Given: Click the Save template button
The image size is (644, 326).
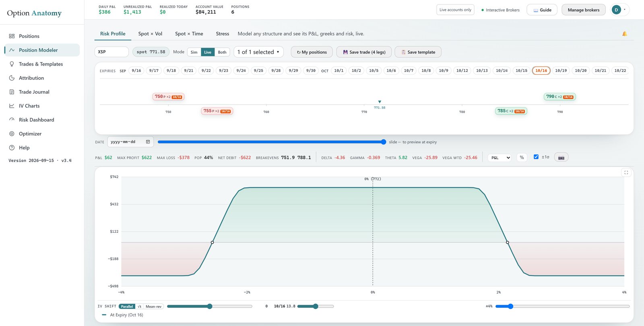Looking at the screenshot, I should pyautogui.click(x=418, y=52).
